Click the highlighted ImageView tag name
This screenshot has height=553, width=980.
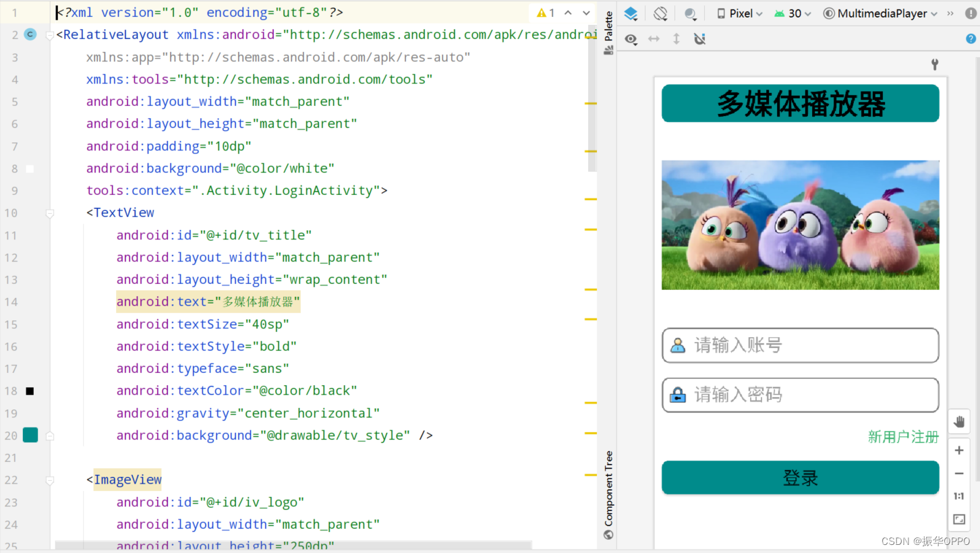(127, 480)
